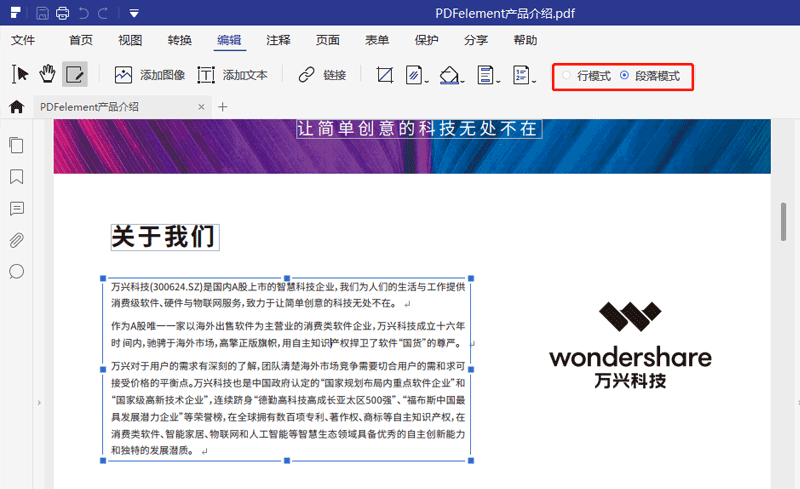The image size is (800, 489).
Task: Redo the last action
Action: pos(103,13)
